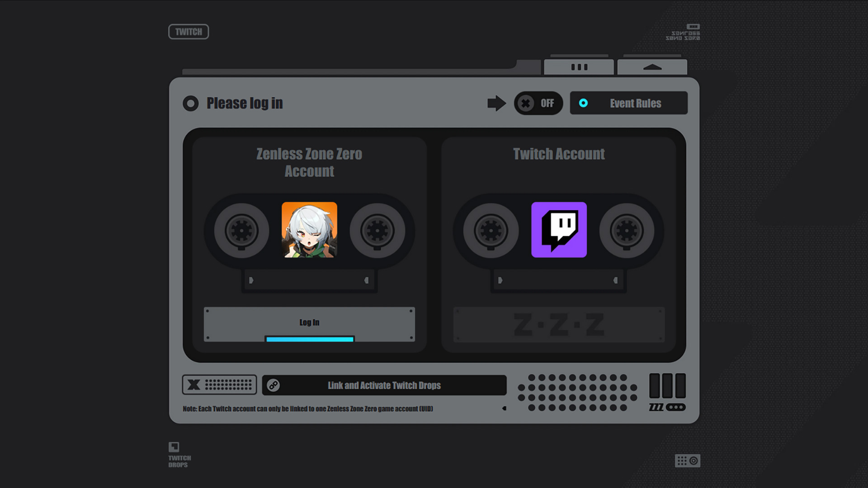Select the grid-camera icon at bottom-right corner

click(x=687, y=460)
